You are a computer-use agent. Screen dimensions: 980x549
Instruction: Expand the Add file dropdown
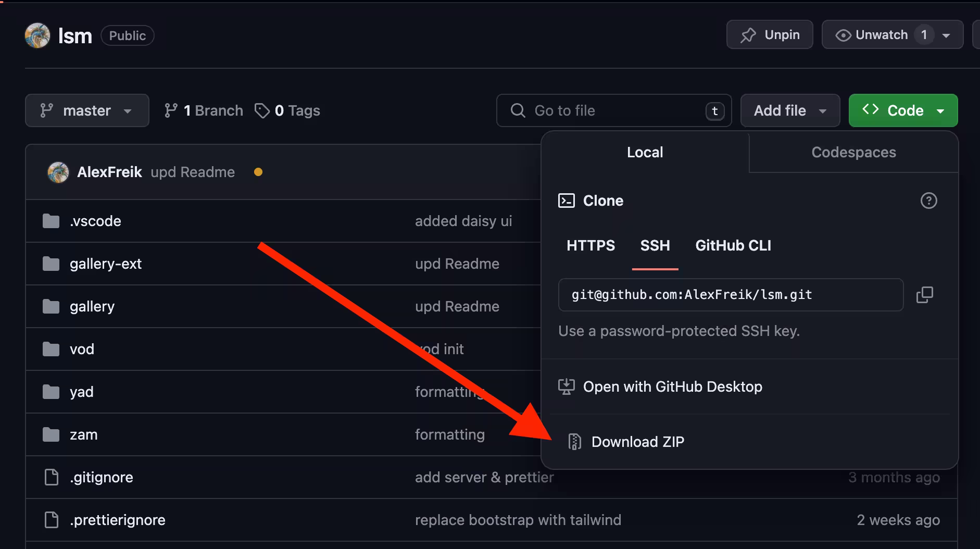(x=790, y=110)
